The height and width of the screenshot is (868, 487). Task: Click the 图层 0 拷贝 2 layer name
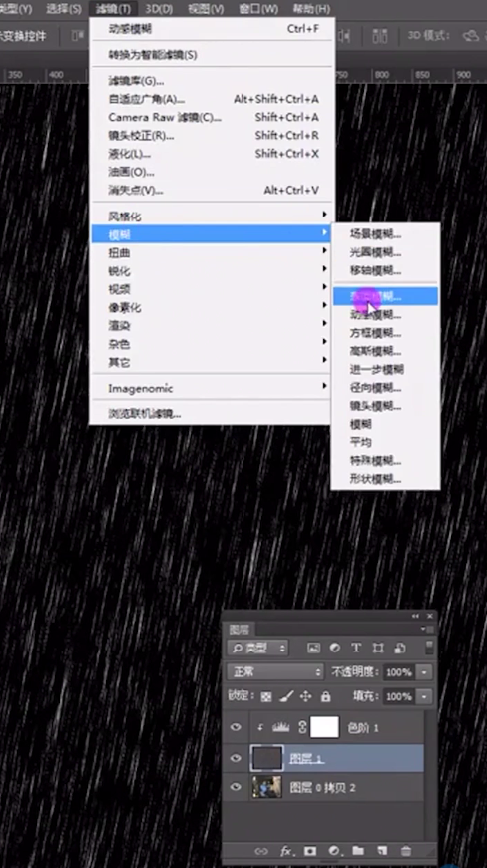tap(321, 787)
